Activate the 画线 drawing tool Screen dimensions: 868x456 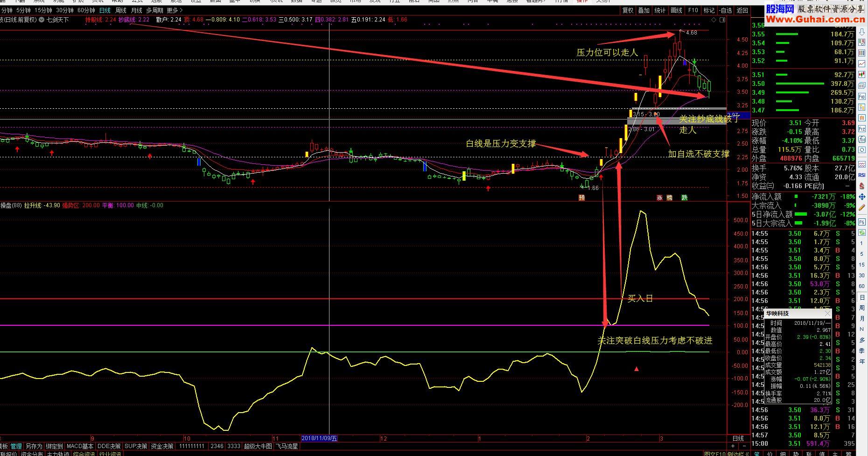[677, 10]
